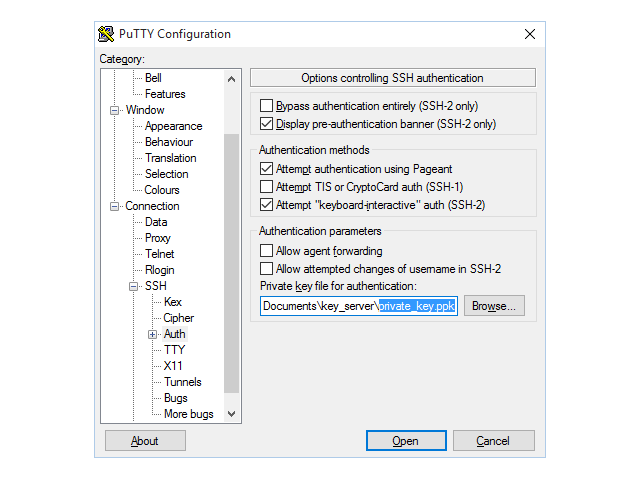Close the PuTTY Configuration window

point(530,34)
